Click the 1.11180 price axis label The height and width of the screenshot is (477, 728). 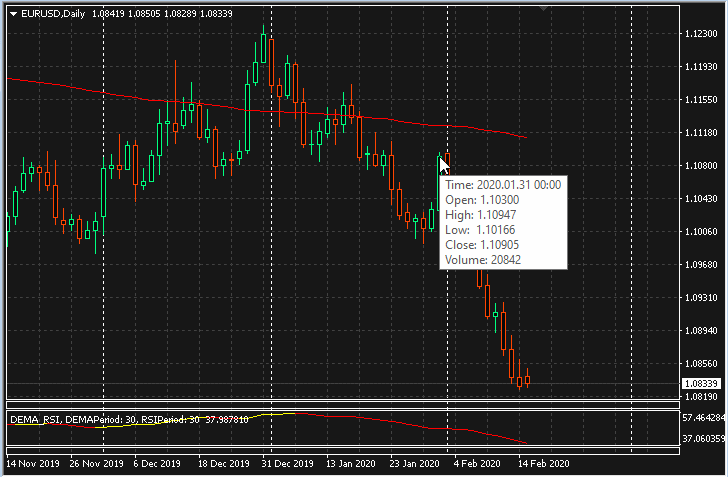point(701,133)
